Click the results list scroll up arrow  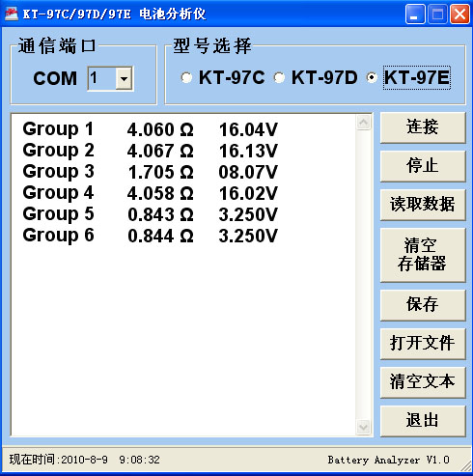coord(364,123)
